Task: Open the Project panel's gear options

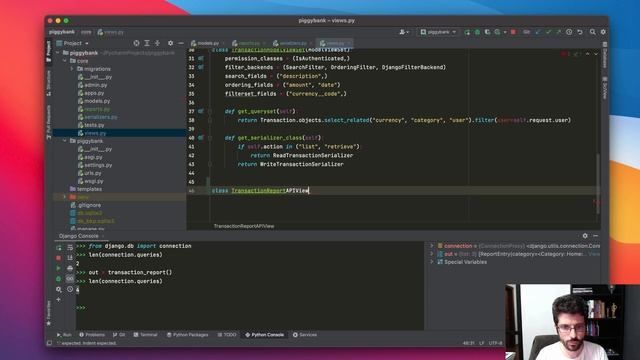Action: coord(171,43)
